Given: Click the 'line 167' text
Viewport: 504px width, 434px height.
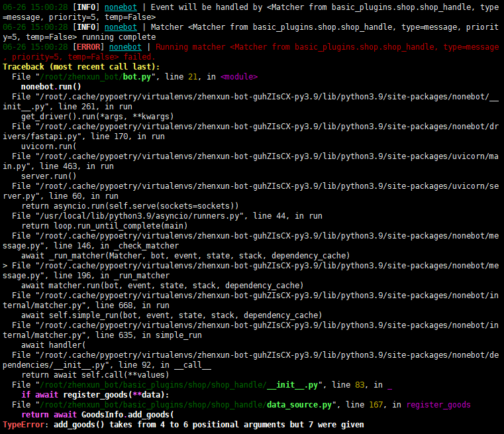Looking at the screenshot, I should pos(364,405).
